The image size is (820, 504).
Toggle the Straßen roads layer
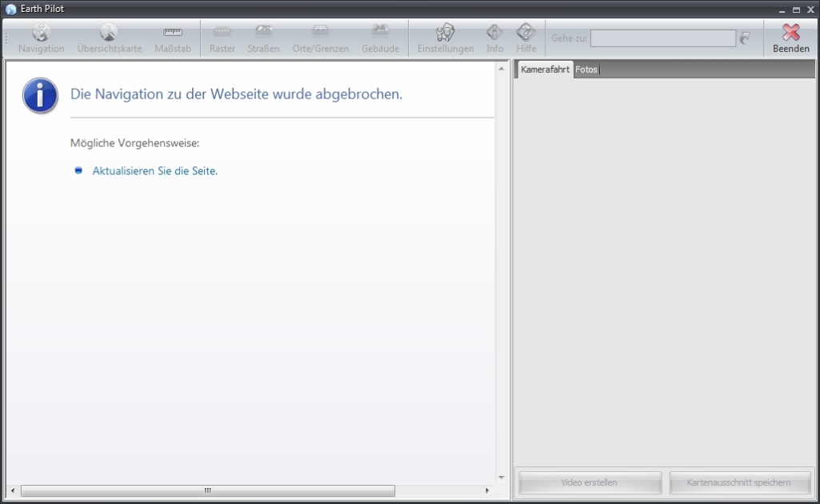point(263,38)
